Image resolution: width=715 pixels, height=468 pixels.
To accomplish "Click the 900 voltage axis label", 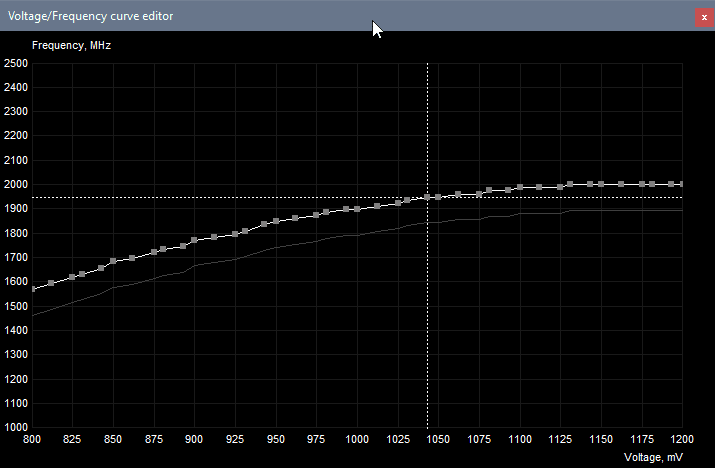I will click(x=194, y=439).
